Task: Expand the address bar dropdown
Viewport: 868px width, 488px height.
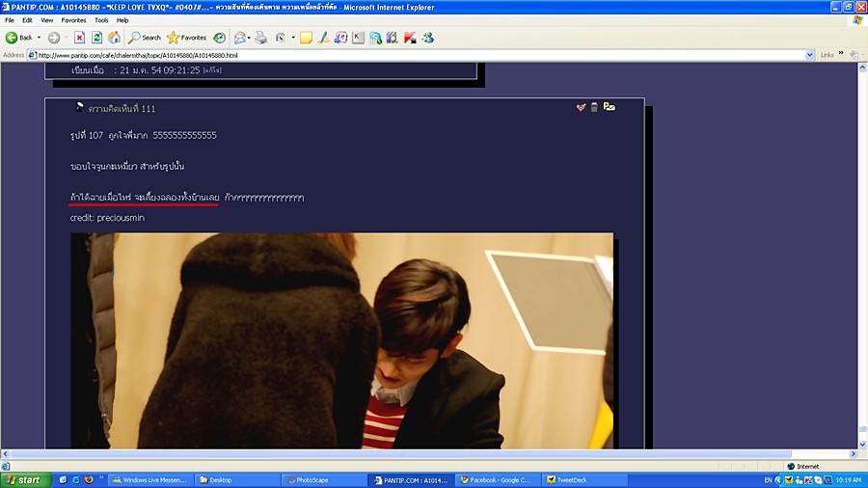Action: pos(810,55)
